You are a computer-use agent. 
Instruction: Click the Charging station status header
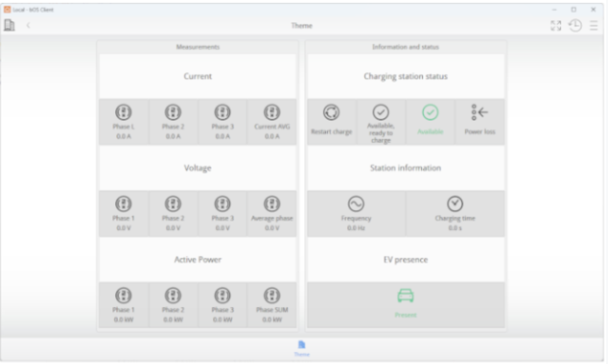pos(405,76)
